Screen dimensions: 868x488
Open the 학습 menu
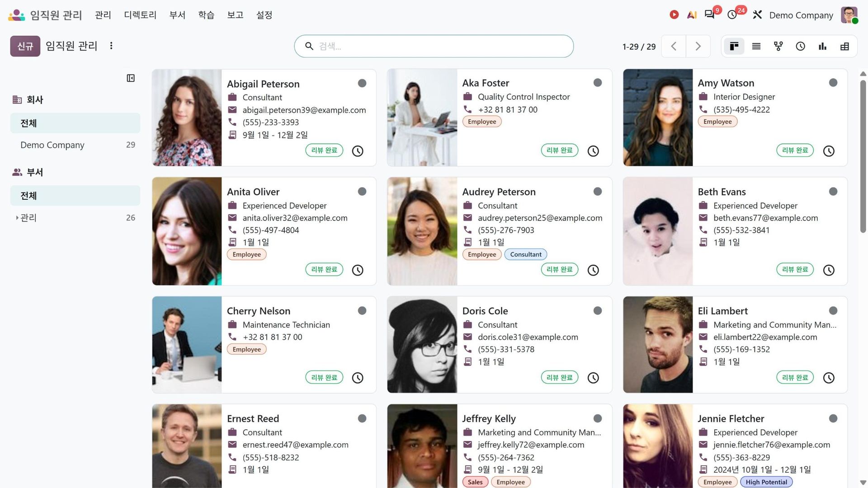(x=206, y=15)
